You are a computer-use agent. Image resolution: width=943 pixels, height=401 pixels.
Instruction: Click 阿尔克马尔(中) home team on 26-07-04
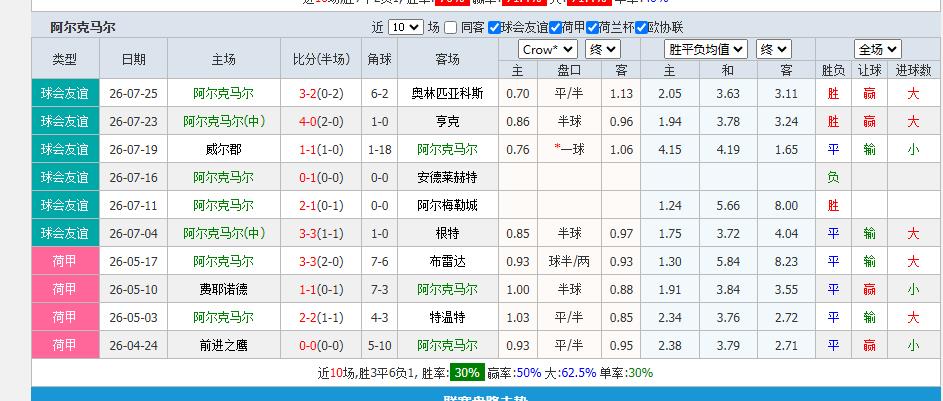(224, 233)
